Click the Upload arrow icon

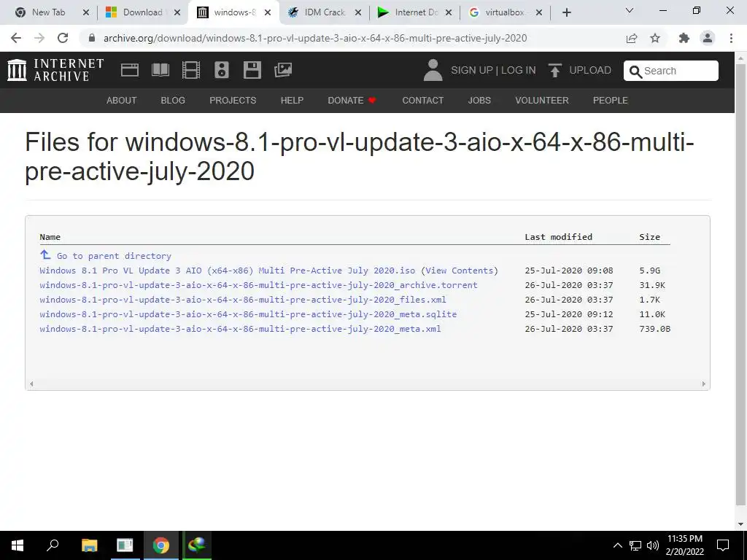click(554, 70)
